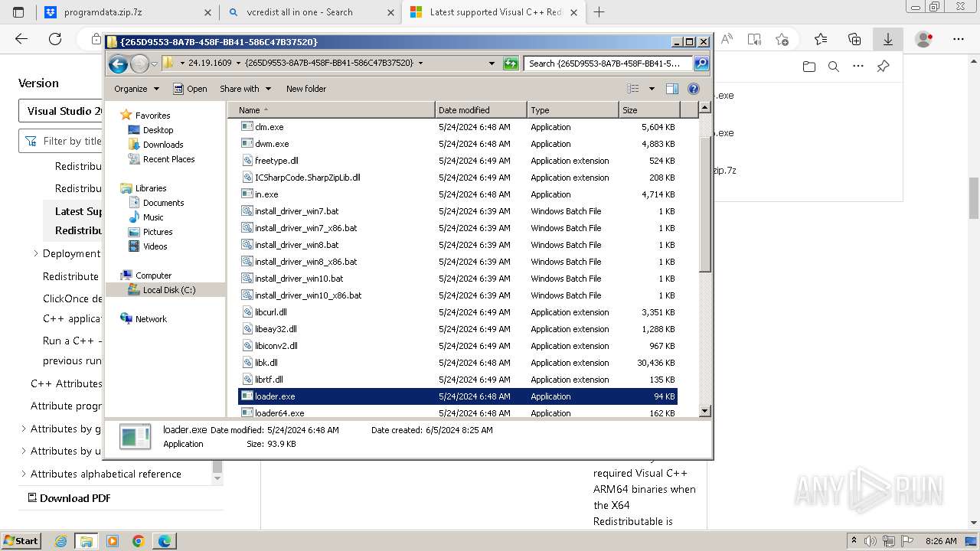Select install_driver_win10_x86.bat file
980x551 pixels.
click(x=458, y=295)
